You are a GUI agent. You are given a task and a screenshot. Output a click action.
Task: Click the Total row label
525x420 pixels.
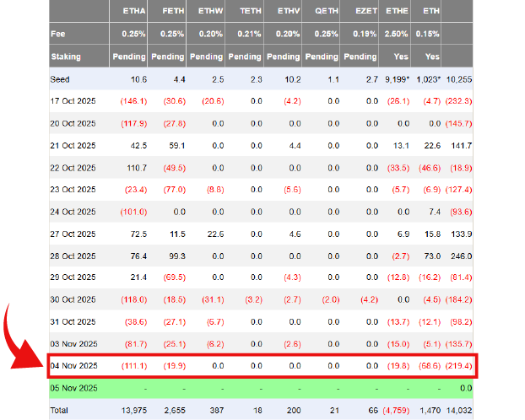point(61,409)
